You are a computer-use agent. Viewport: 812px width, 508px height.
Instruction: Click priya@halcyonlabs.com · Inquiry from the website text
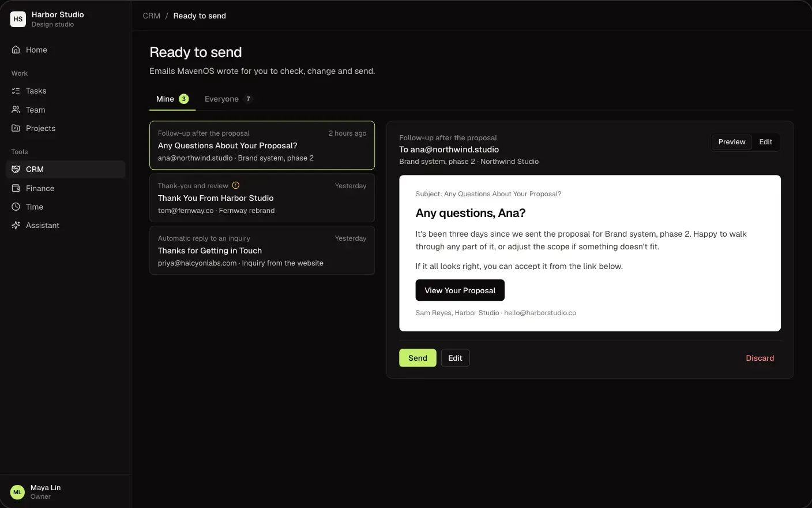pos(240,263)
